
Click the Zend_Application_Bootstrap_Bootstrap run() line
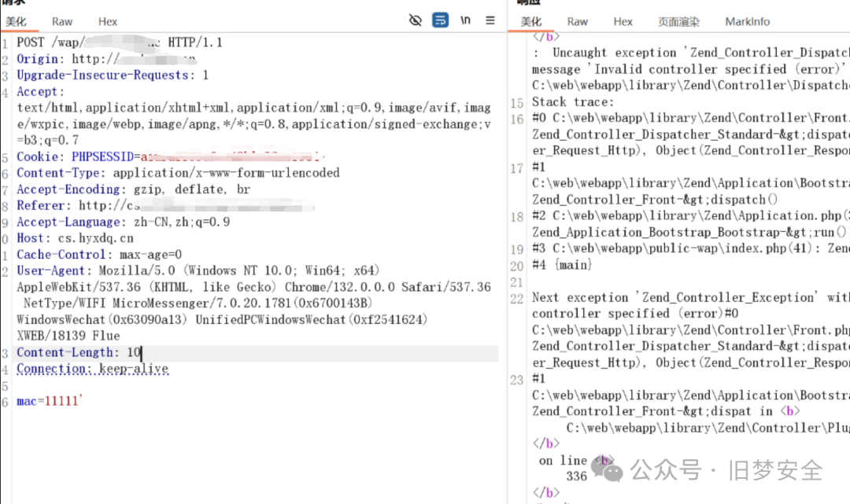[689, 232]
